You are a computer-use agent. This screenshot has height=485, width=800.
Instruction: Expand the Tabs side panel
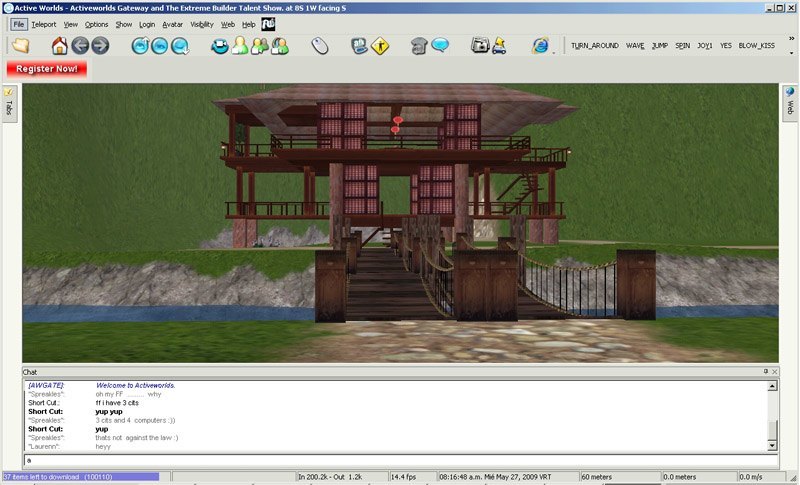[9, 104]
